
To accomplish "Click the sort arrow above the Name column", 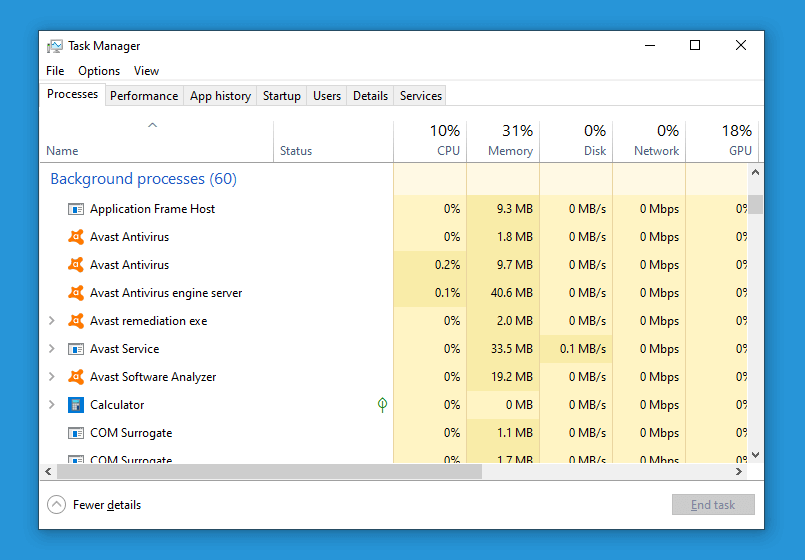I will point(152,125).
